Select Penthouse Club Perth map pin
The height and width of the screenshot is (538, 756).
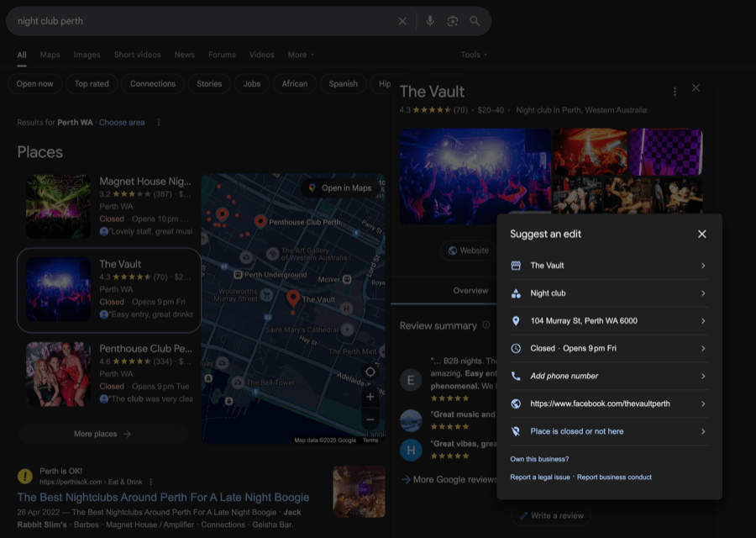point(260,221)
